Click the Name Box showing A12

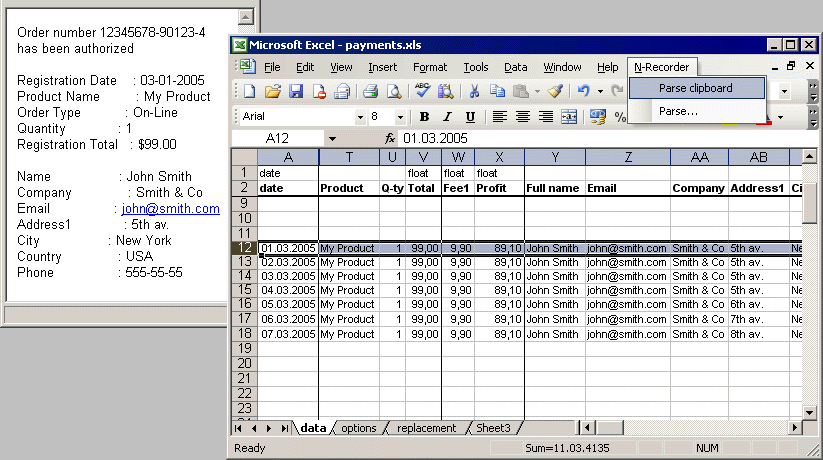click(x=278, y=139)
